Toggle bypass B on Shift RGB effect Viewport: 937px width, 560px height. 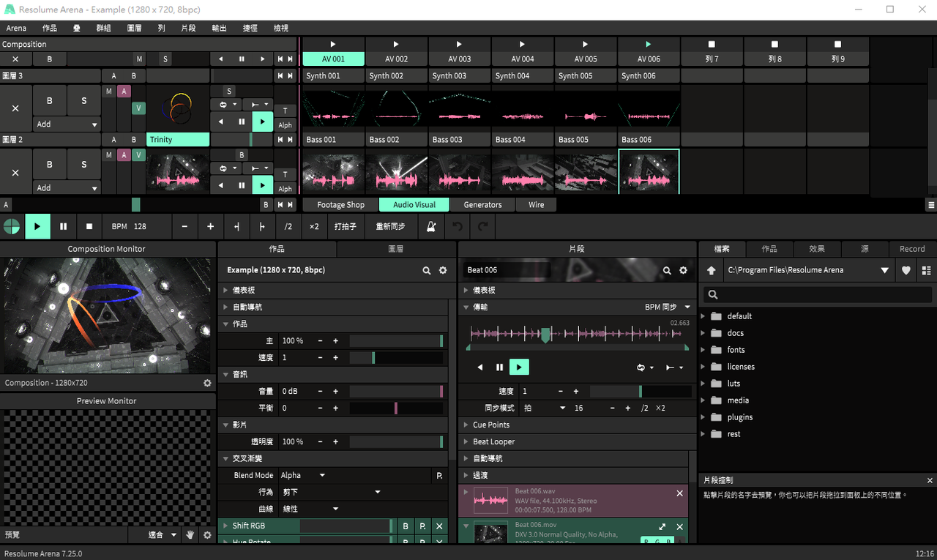(406, 526)
